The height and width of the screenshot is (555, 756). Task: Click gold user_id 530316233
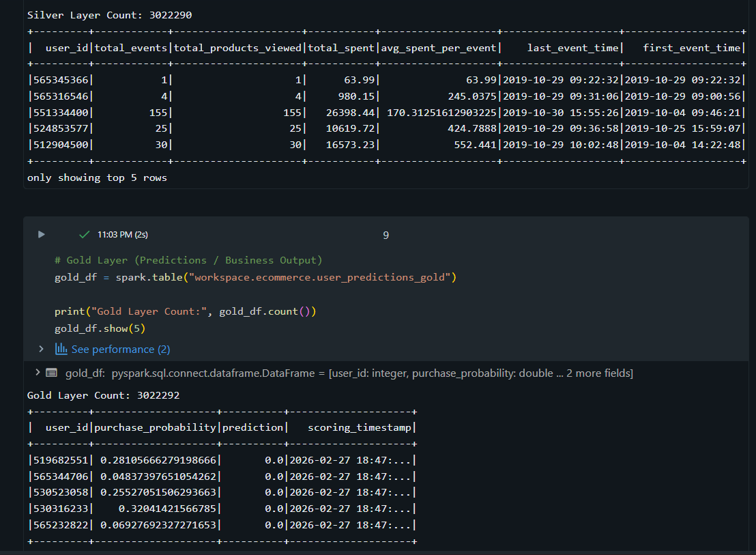point(61,509)
